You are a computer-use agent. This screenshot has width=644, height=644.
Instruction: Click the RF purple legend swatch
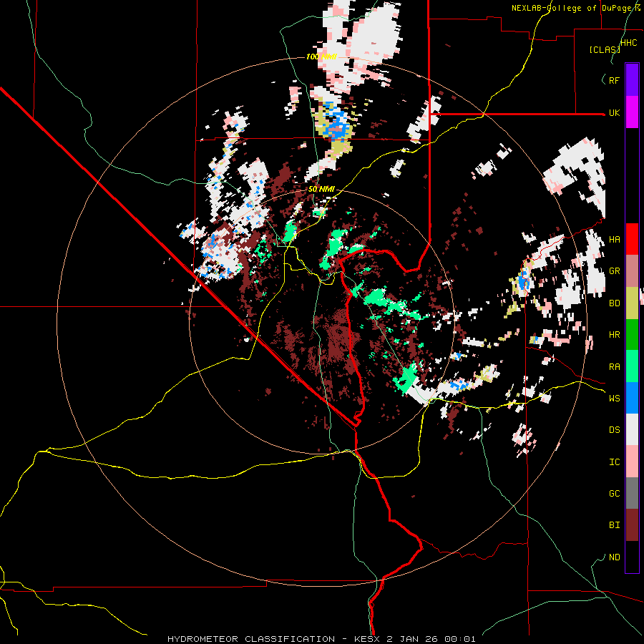pos(632,80)
